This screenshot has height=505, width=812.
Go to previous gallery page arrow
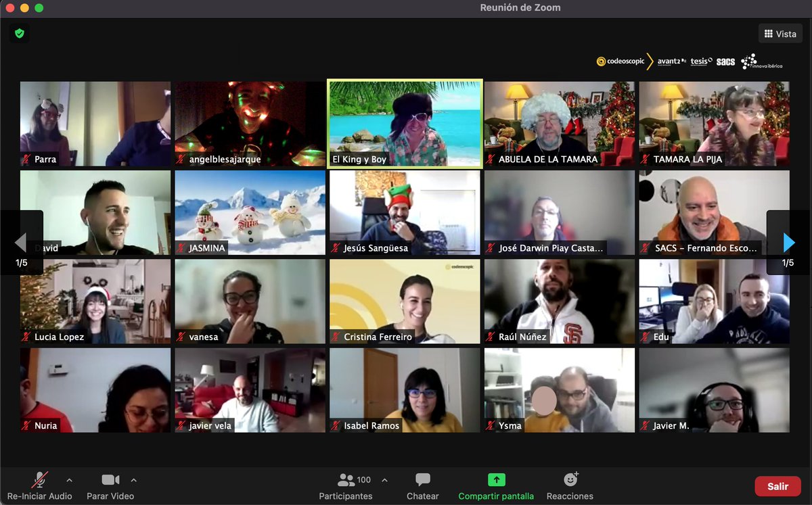tap(22, 243)
